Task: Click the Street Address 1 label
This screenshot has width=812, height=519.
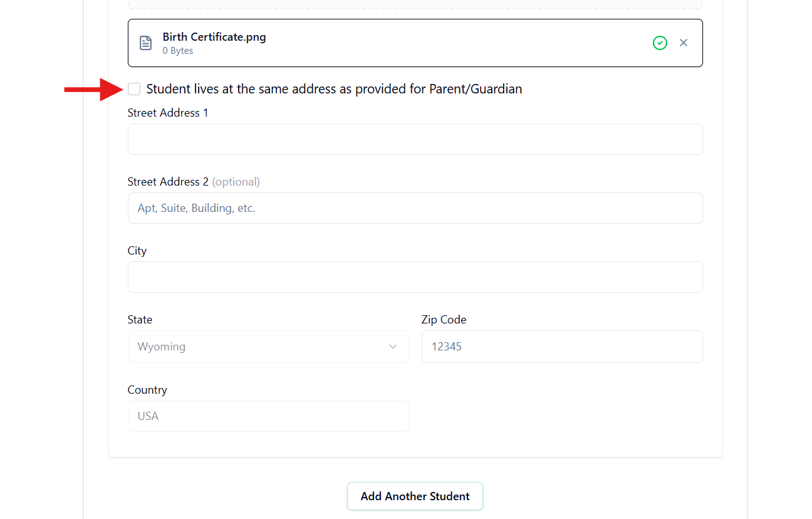Action: [x=168, y=113]
